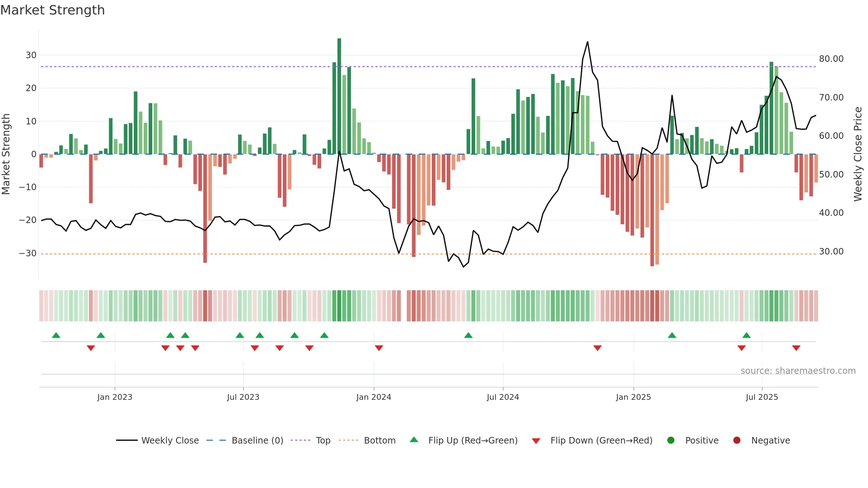Screen dimensions: 868x488
Task: Click the orange dotted Bottom threshold line
Action: 429,254
